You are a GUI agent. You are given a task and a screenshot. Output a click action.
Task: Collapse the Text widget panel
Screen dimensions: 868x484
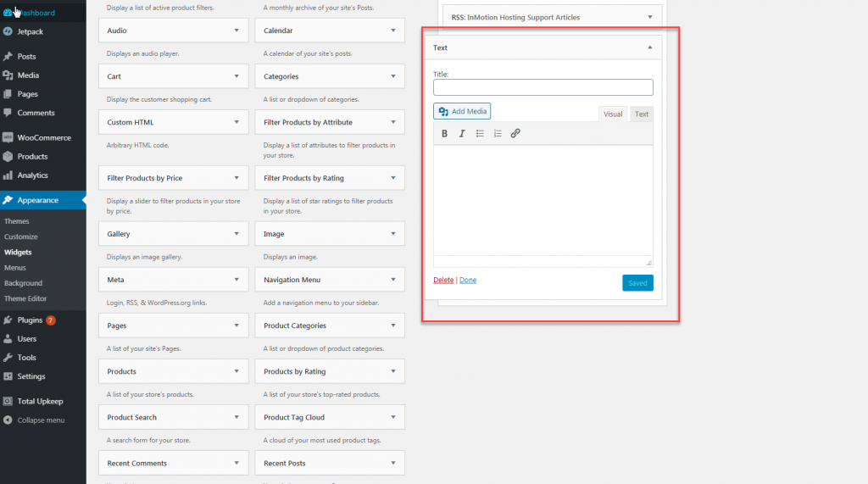click(x=650, y=47)
